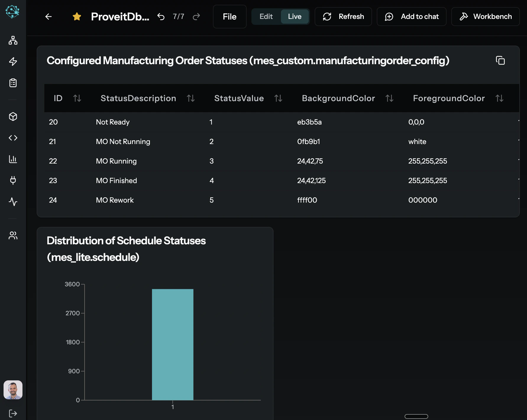Open the dashboard in Workbench
The height and width of the screenshot is (420, 527).
pos(485,17)
